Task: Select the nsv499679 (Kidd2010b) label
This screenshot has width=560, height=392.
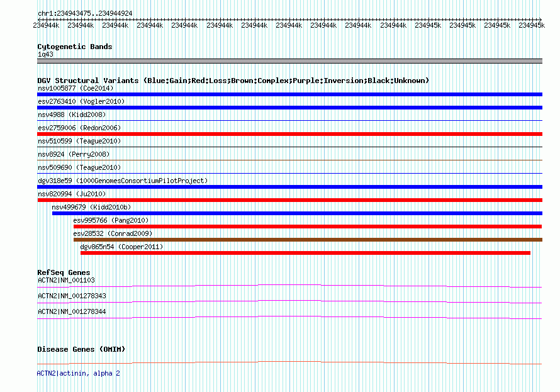Action: 91,207
